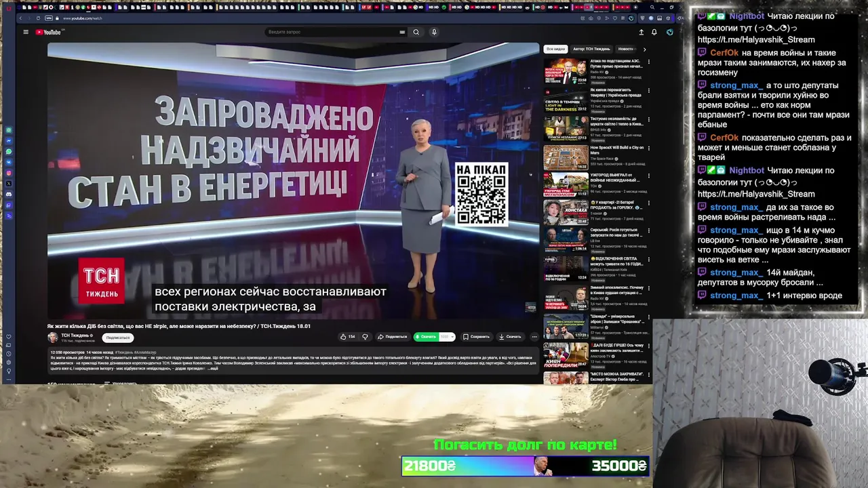This screenshot has width=868, height=488.
Task: Open the ТСН Тиждень channel name link
Action: [75, 335]
